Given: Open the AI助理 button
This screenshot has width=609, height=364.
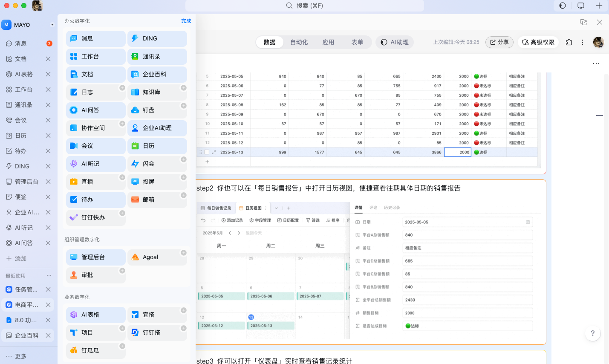Looking at the screenshot, I should pyautogui.click(x=395, y=42).
